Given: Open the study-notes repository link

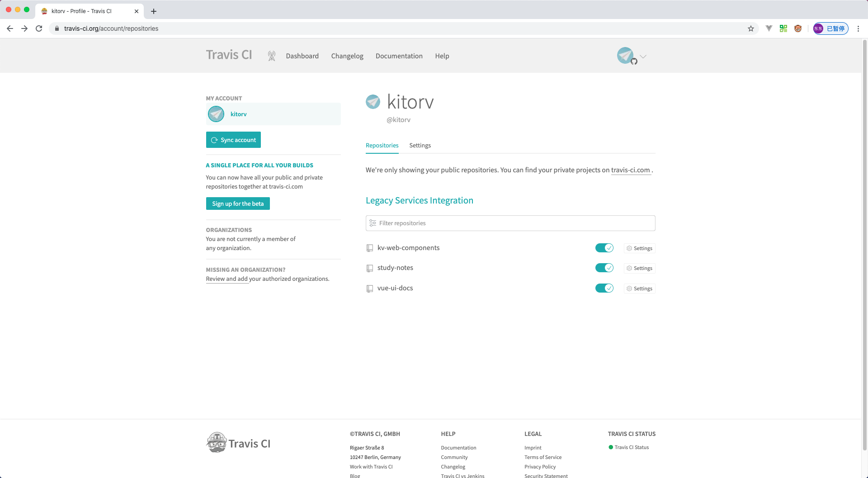Looking at the screenshot, I should pos(395,268).
